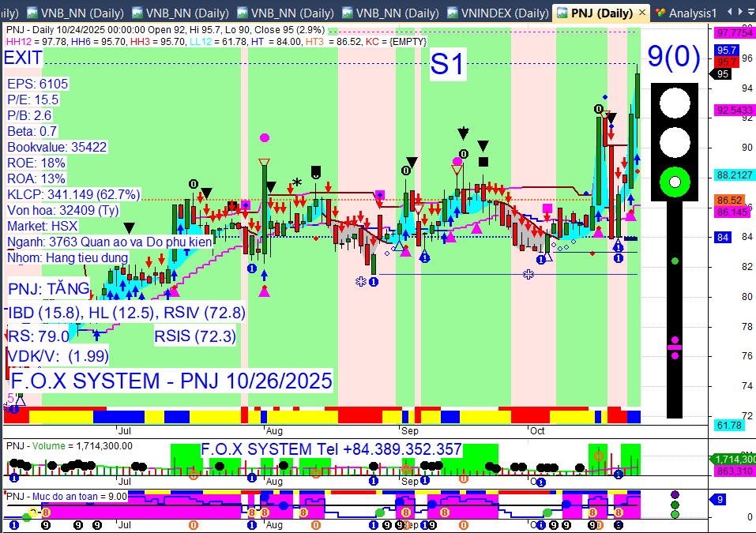
Task: Select the EPS: 6105 value
Action: 38,84
